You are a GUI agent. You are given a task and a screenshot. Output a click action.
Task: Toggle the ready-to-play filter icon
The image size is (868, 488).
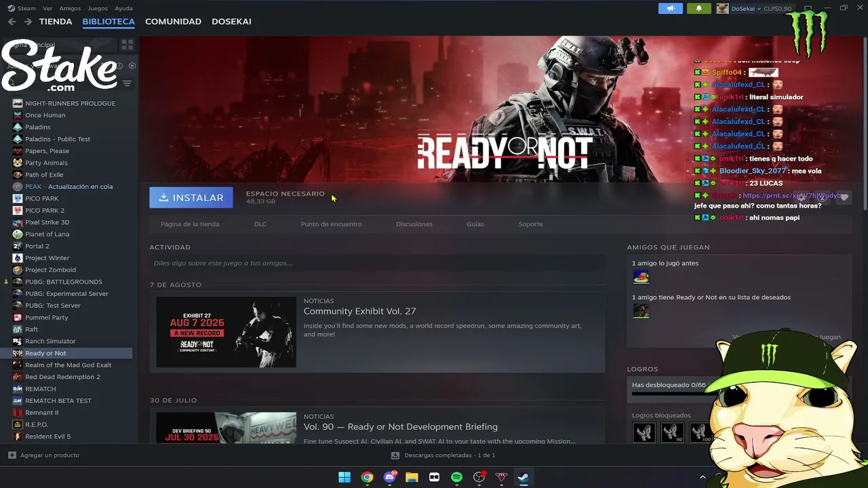click(132, 66)
